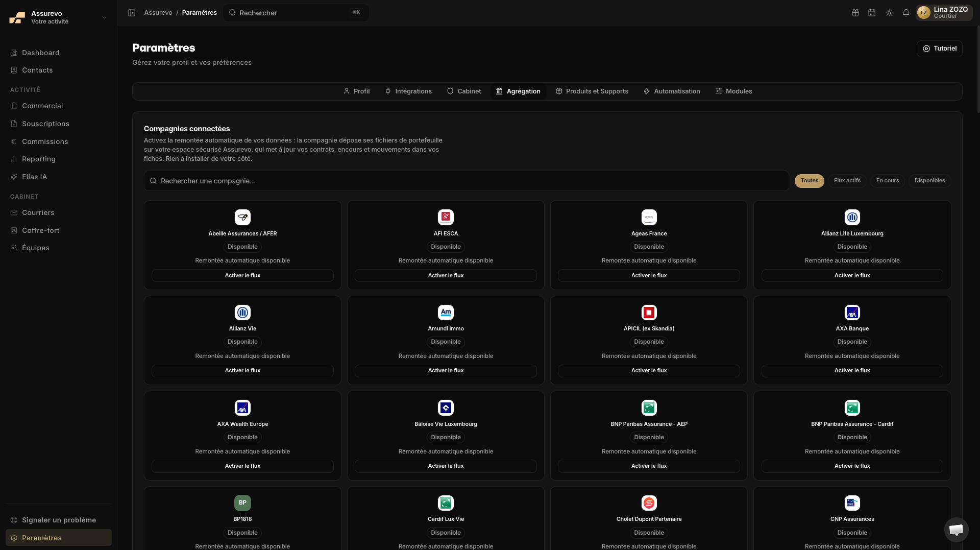Show only Disponibles companies
The height and width of the screenshot is (550, 980).
click(x=929, y=181)
